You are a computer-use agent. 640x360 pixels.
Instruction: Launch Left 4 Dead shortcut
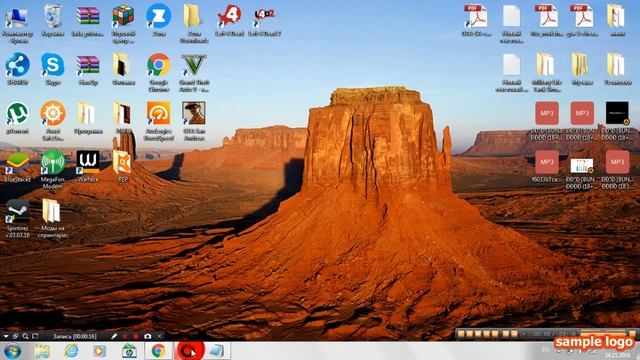coord(229,20)
